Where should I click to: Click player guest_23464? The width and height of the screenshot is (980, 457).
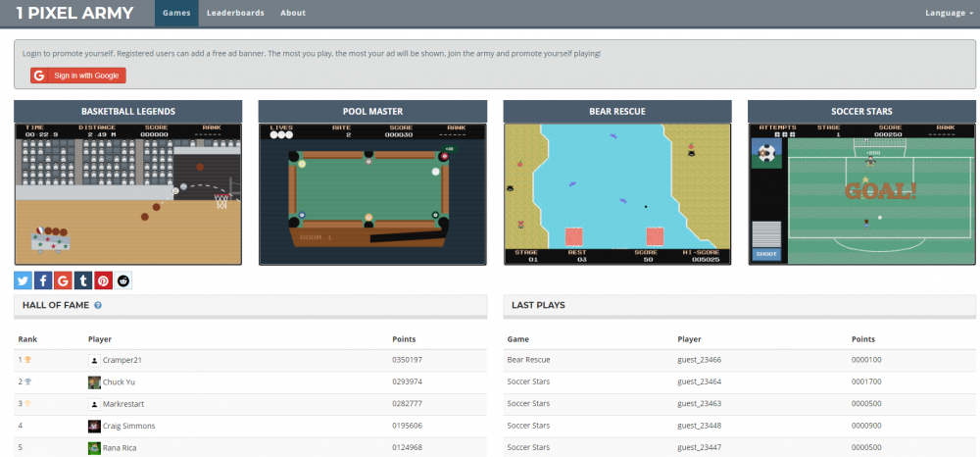tap(700, 382)
